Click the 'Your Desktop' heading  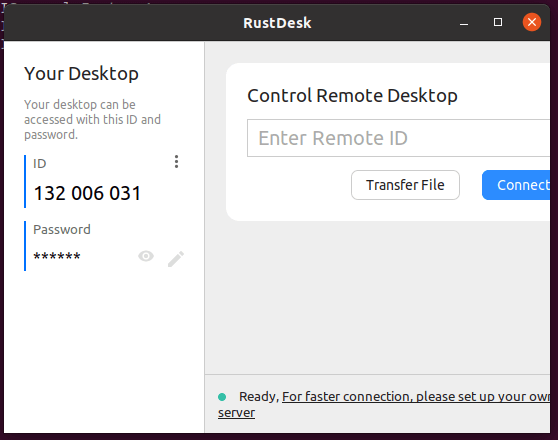pyautogui.click(x=81, y=74)
